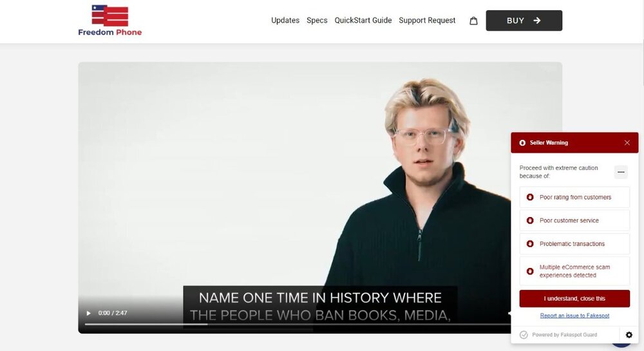The height and width of the screenshot is (351, 644).
Task: Follow Report an issue to Fakespot link
Action: click(x=574, y=316)
